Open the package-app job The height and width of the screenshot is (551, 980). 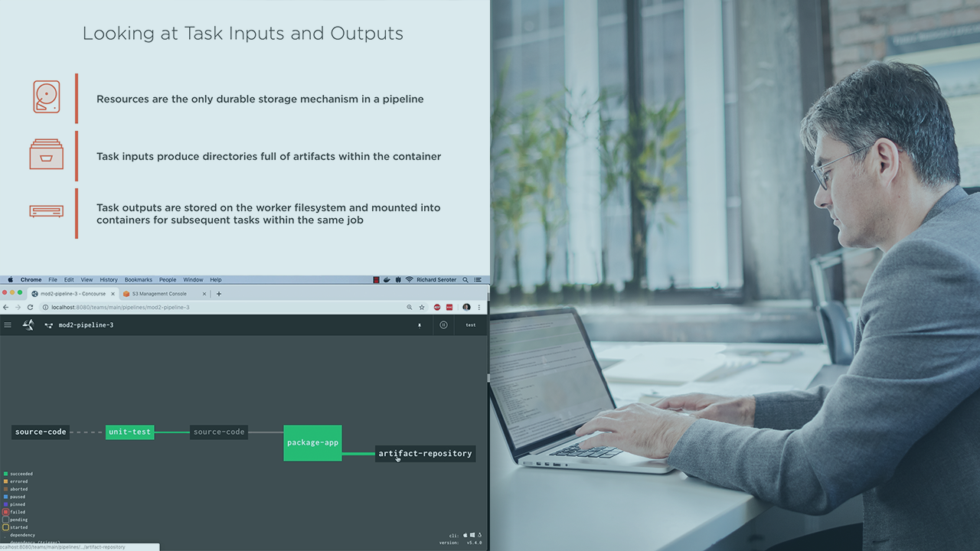312,443
